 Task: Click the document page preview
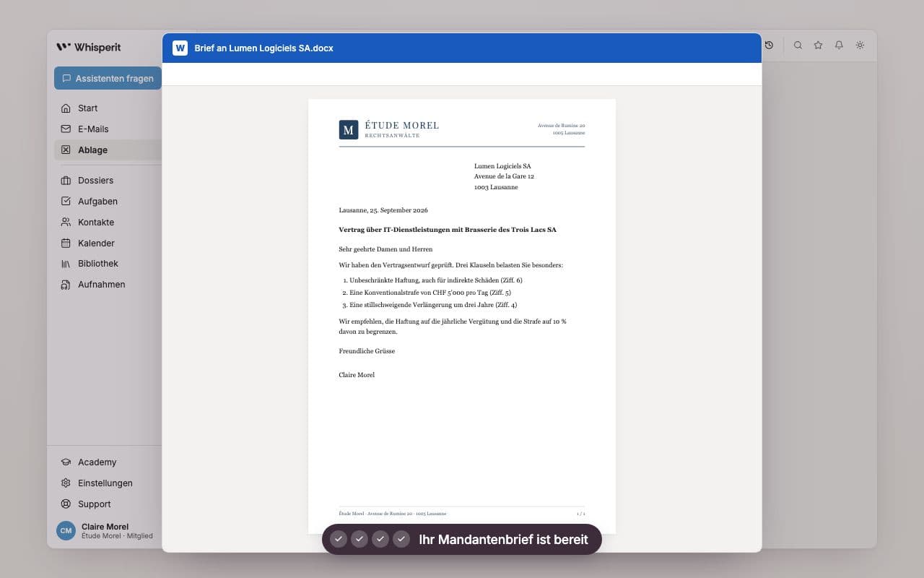coord(462,316)
